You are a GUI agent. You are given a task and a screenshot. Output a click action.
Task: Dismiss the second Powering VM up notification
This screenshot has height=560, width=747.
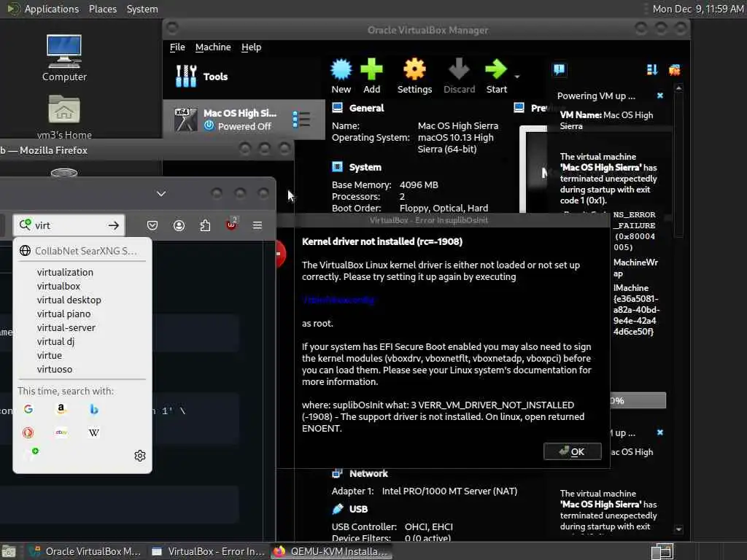pos(659,432)
